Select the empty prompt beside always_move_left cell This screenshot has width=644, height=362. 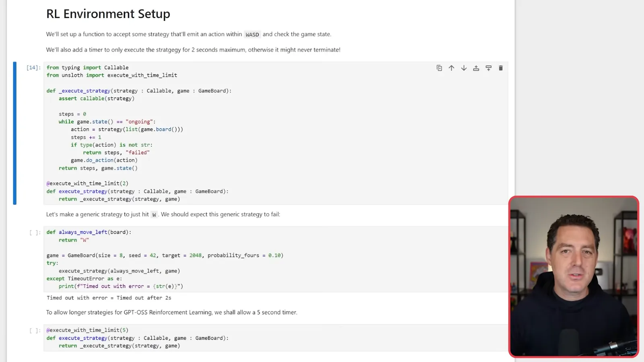35,232
